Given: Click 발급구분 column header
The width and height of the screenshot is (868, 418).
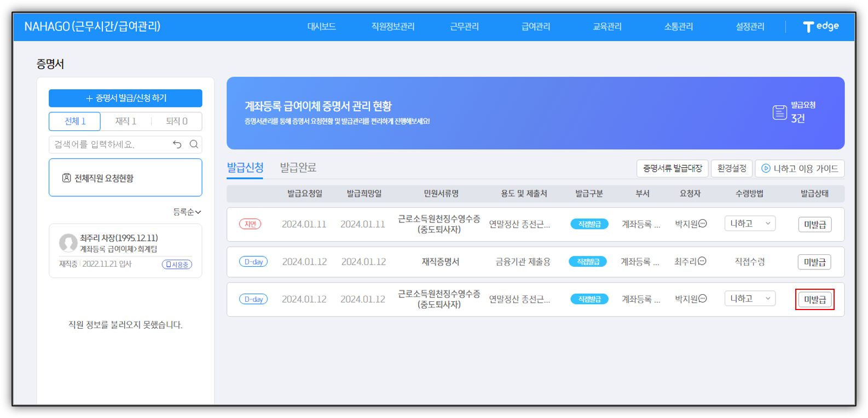Looking at the screenshot, I should tap(589, 193).
